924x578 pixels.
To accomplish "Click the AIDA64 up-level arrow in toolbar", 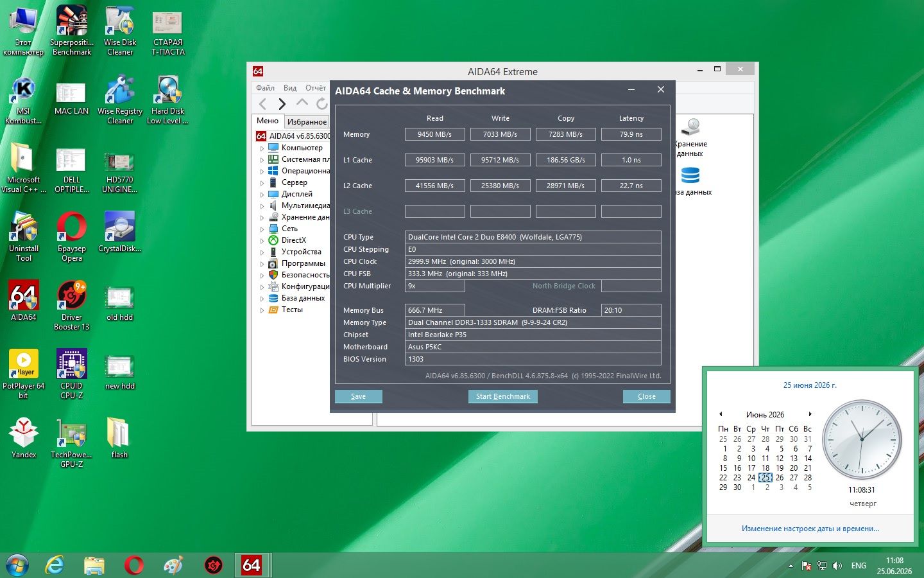I will point(302,103).
